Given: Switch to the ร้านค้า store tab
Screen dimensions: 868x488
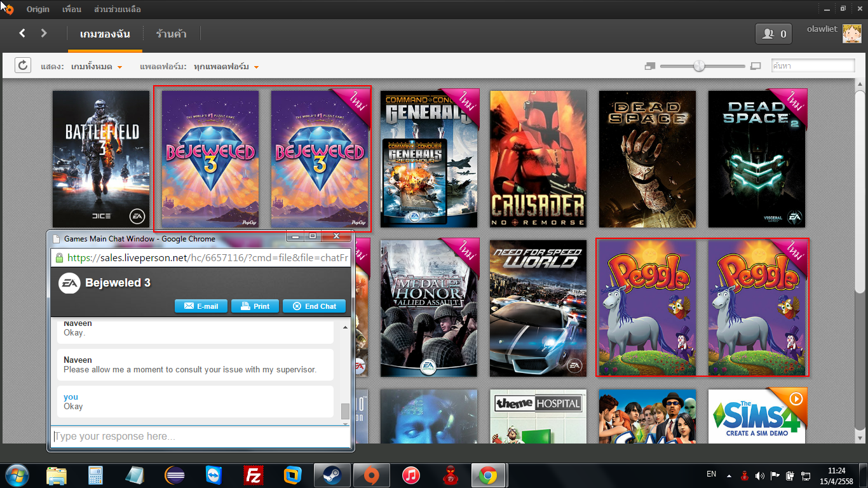Looking at the screenshot, I should pyautogui.click(x=171, y=34).
